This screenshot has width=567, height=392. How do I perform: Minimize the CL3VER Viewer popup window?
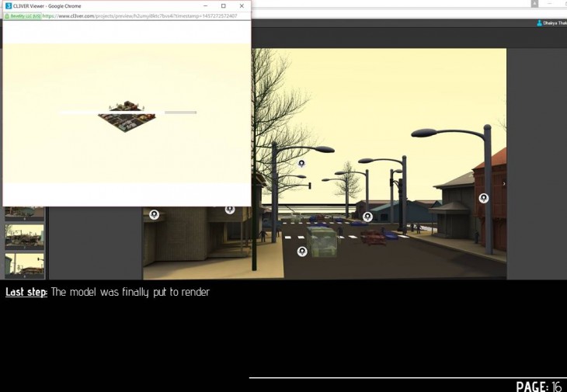click(205, 6)
